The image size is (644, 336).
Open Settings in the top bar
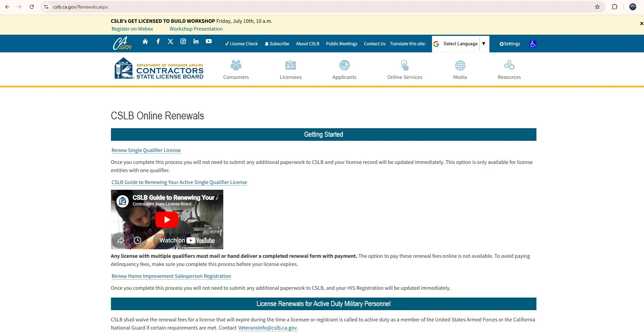click(510, 44)
